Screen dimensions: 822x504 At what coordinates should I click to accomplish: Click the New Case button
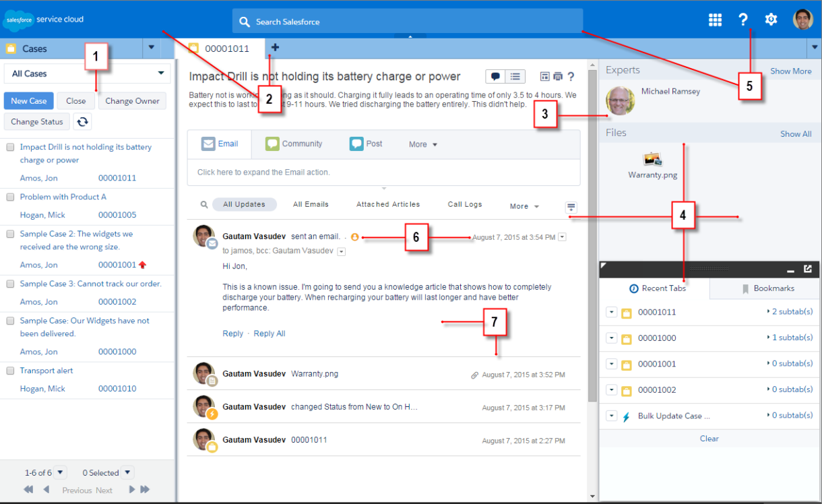pos(29,101)
